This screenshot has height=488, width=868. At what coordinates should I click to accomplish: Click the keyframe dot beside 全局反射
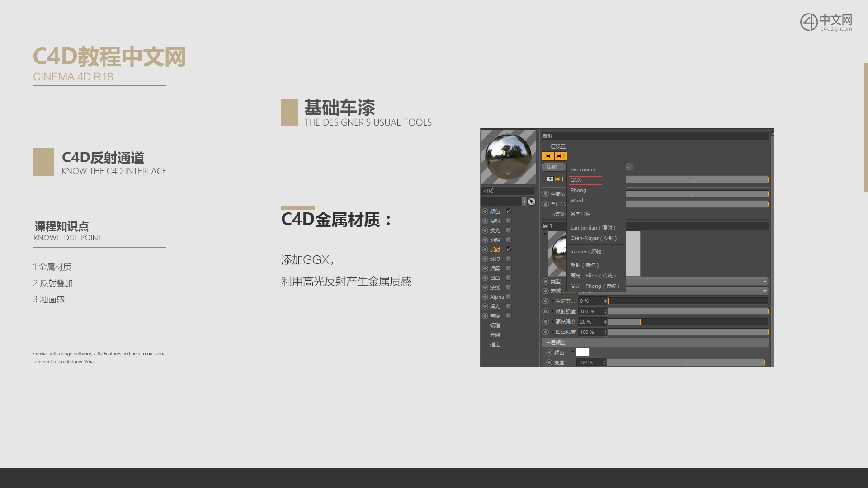click(x=546, y=194)
